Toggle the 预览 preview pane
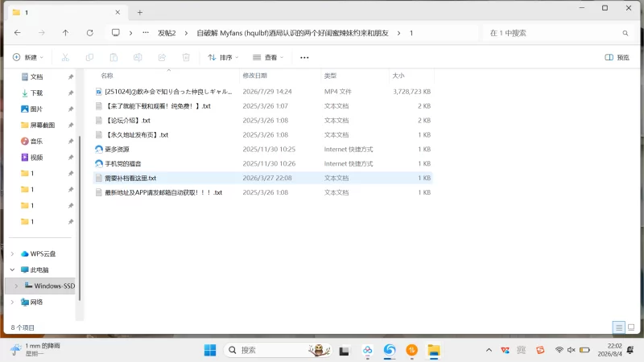 point(617,57)
